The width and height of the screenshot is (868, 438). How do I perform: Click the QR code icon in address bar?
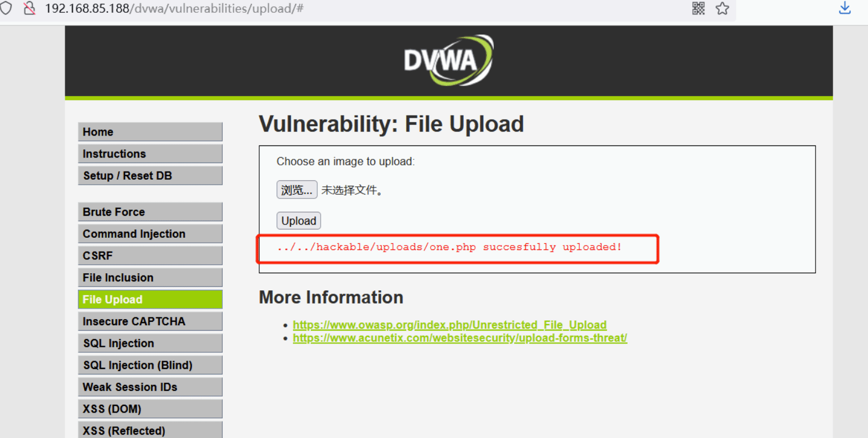click(x=698, y=8)
